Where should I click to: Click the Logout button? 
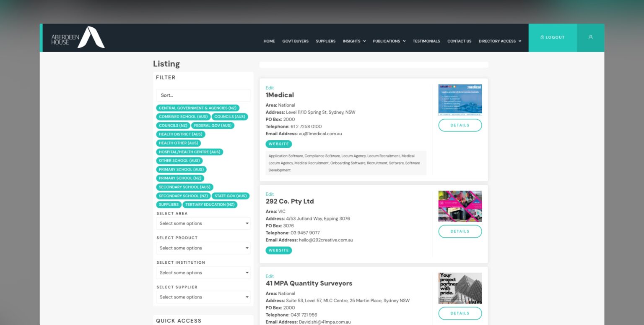point(552,37)
